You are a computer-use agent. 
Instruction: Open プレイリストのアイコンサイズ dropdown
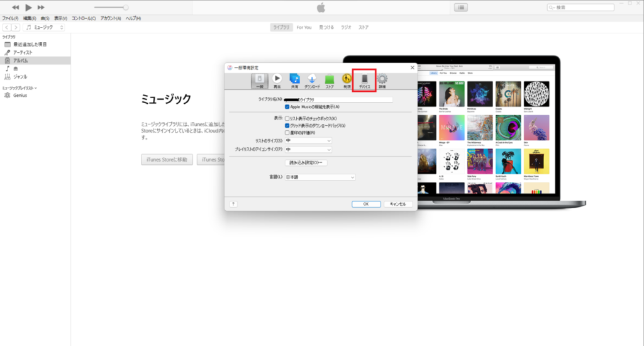tap(308, 150)
